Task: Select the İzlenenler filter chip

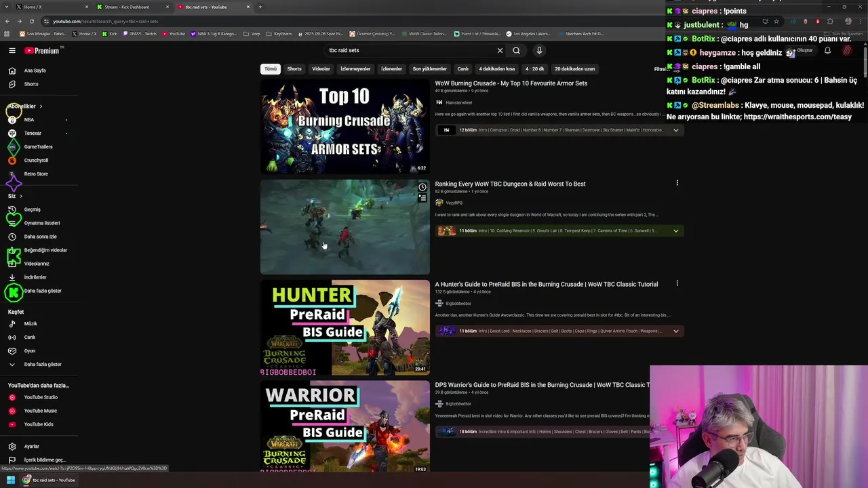Action: click(x=391, y=68)
